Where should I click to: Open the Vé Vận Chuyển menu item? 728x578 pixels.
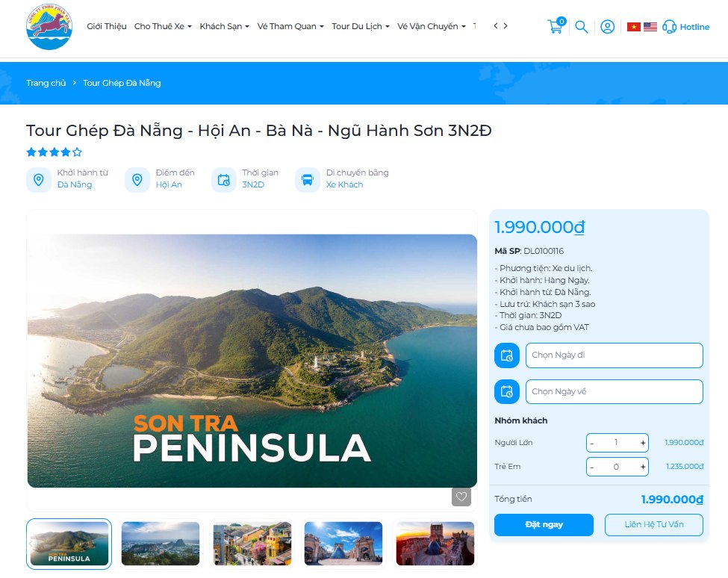430,26
